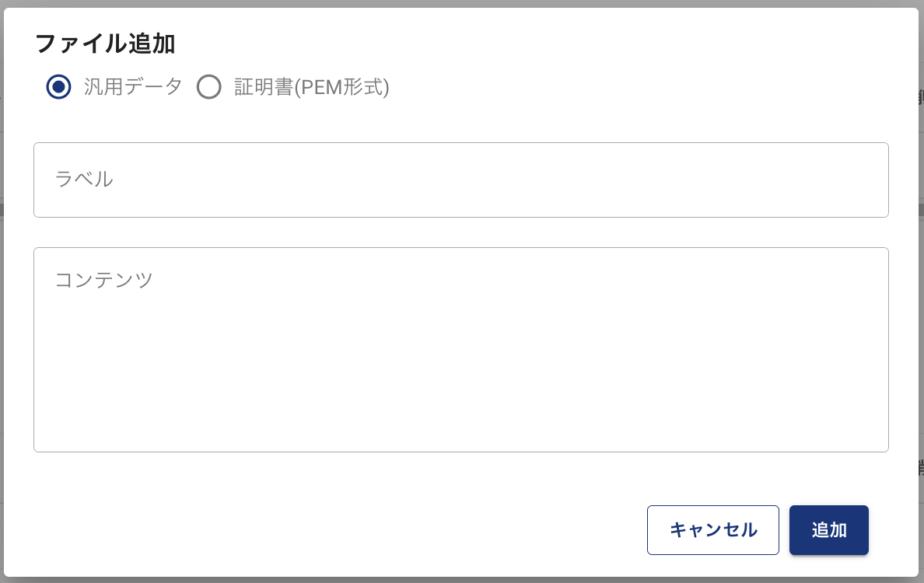Viewport: 924px width, 583px height.
Task: Click the ラベル placeholder text
Action: pyautogui.click(x=84, y=180)
